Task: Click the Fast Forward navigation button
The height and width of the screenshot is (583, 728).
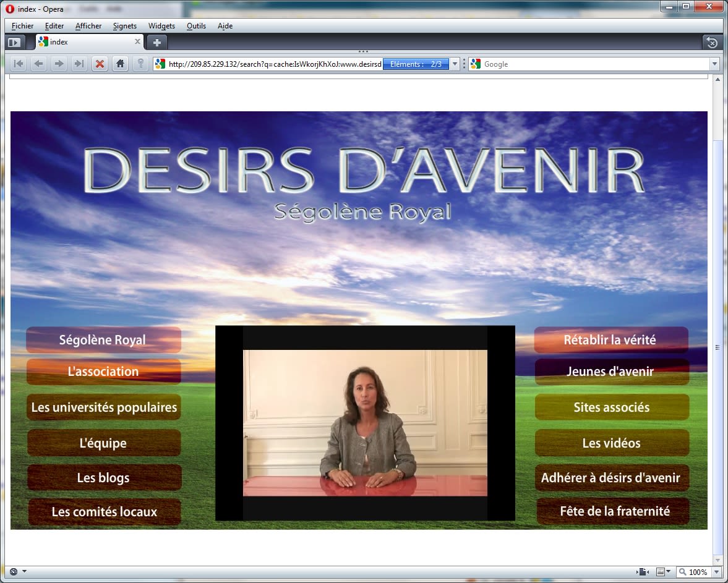Action: point(79,64)
